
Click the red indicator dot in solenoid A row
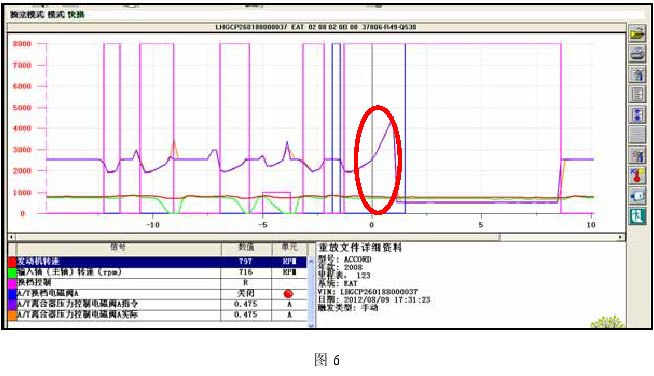point(288,294)
